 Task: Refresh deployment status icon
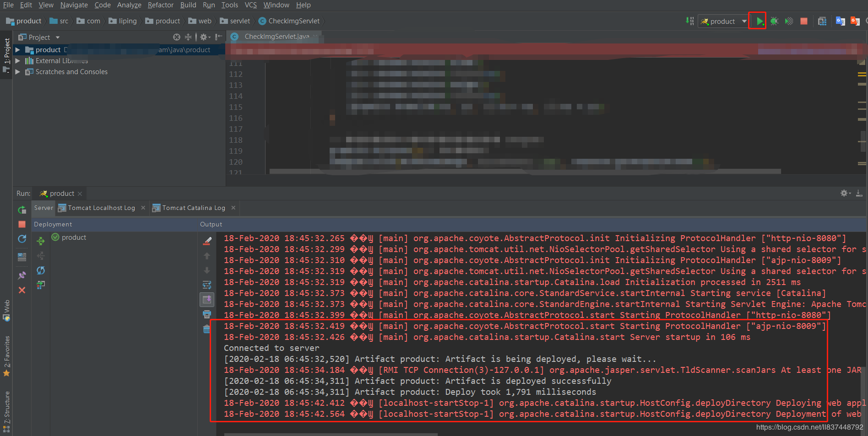pos(41,270)
